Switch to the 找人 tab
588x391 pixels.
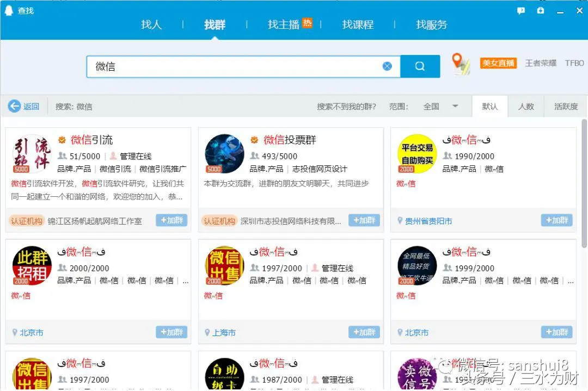tap(151, 24)
